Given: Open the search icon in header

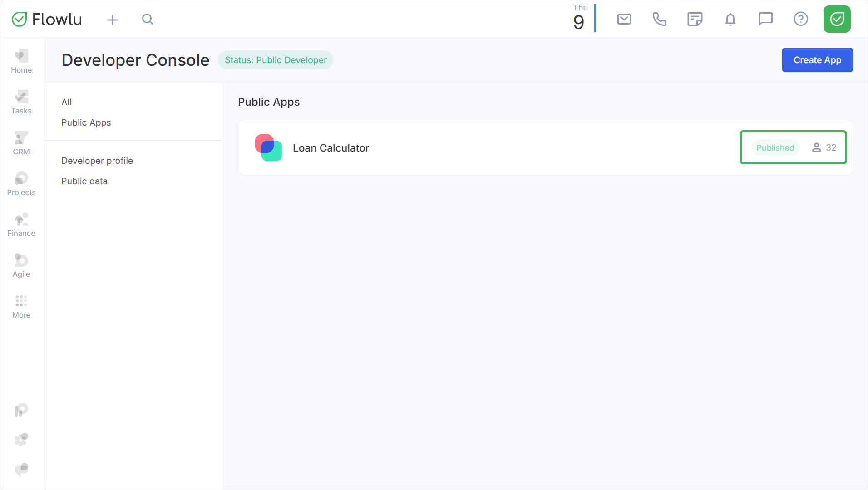Looking at the screenshot, I should click(x=148, y=19).
